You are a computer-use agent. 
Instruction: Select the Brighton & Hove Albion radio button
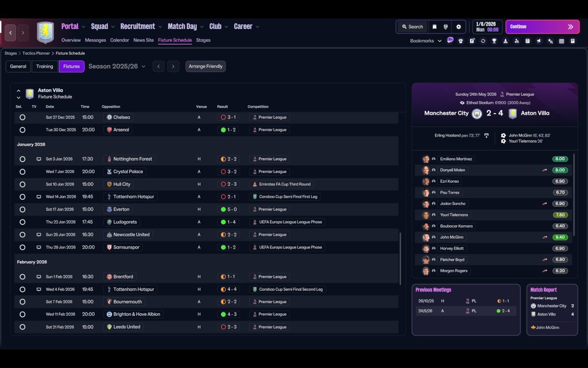(x=23, y=314)
